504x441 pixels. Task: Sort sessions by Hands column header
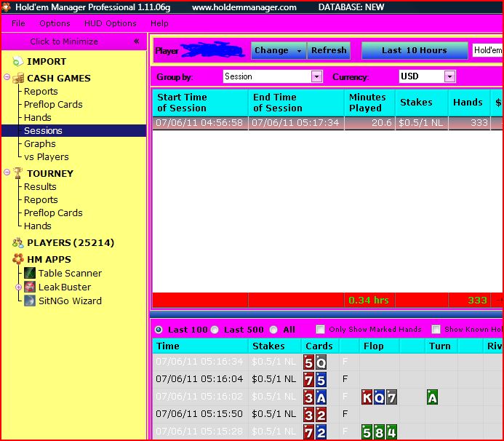click(x=469, y=103)
